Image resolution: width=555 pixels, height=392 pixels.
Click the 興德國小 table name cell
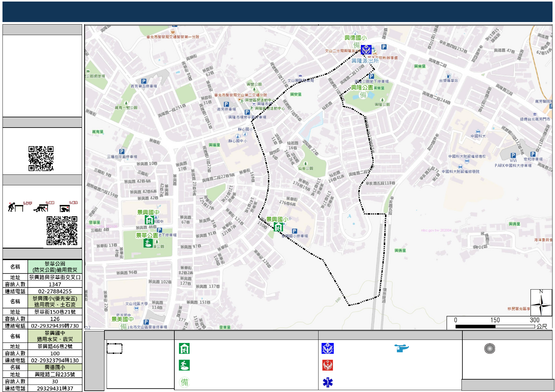point(55,367)
